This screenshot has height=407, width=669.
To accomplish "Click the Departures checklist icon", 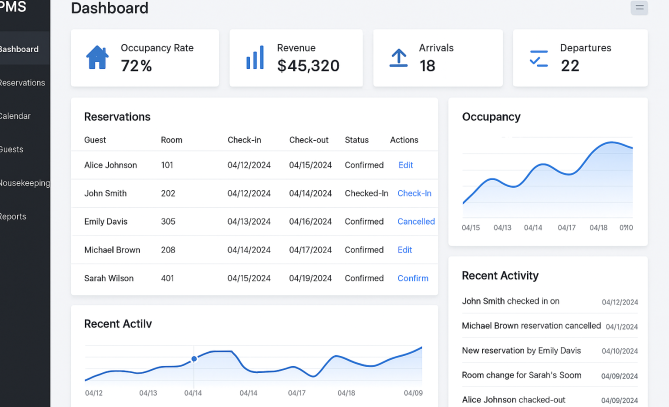I will coord(539,58).
